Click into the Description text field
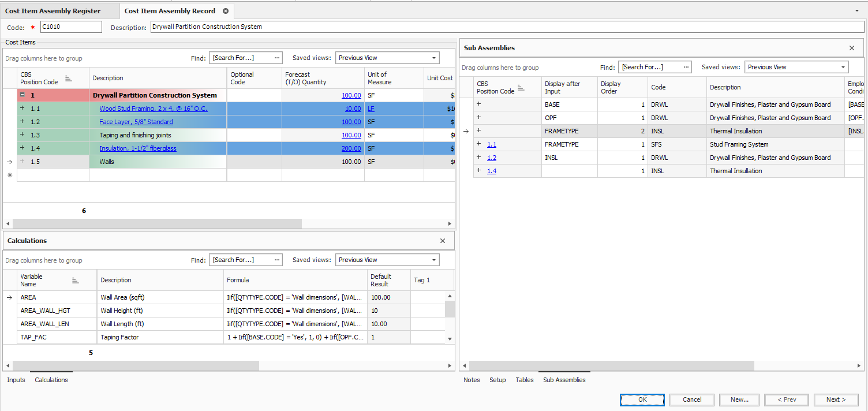Viewport: 868px width, 411px height. [507, 27]
